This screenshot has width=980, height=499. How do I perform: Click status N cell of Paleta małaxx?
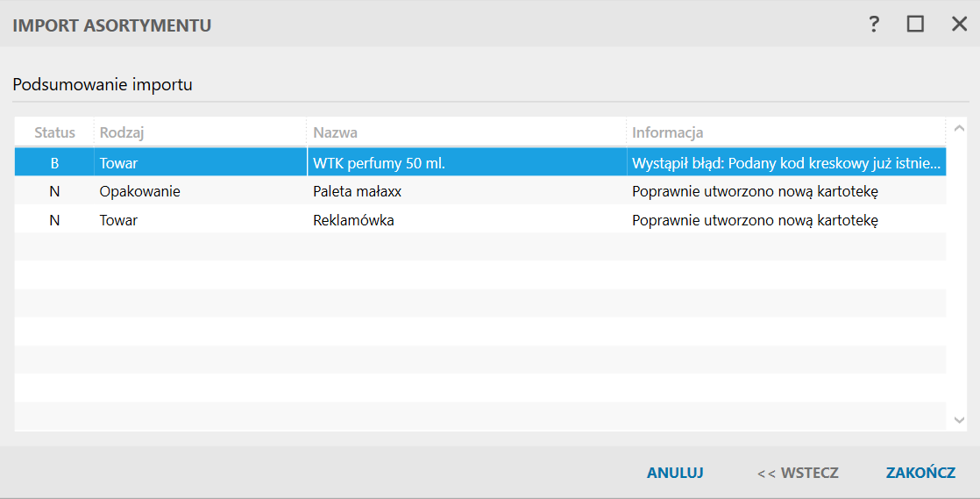(x=54, y=190)
